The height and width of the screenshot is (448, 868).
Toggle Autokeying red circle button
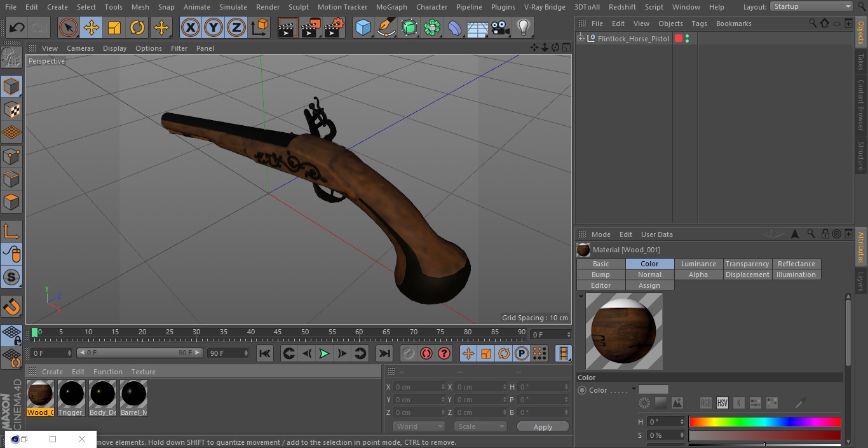pyautogui.click(x=426, y=353)
